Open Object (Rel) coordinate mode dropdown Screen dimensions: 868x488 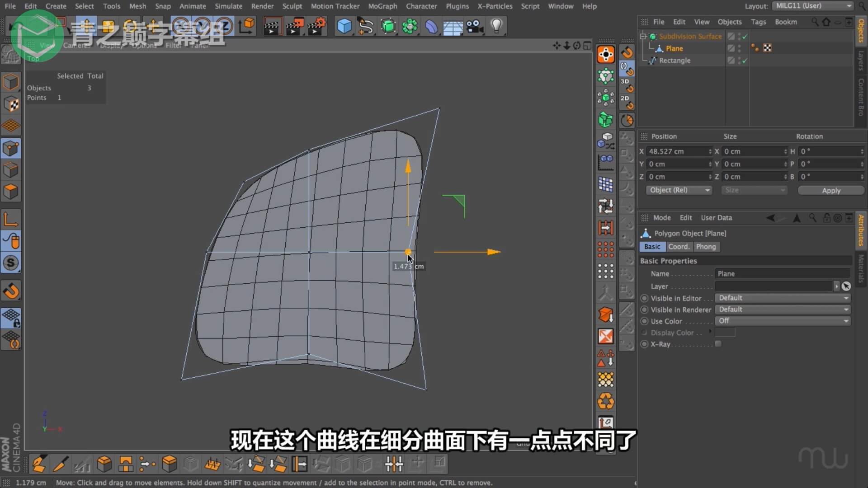pyautogui.click(x=679, y=190)
